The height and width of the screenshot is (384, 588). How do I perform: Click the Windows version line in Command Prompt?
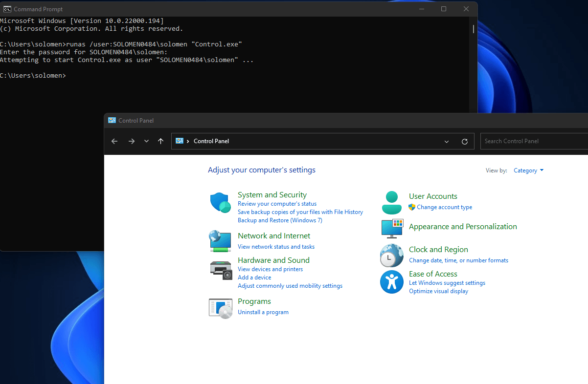[82, 21]
